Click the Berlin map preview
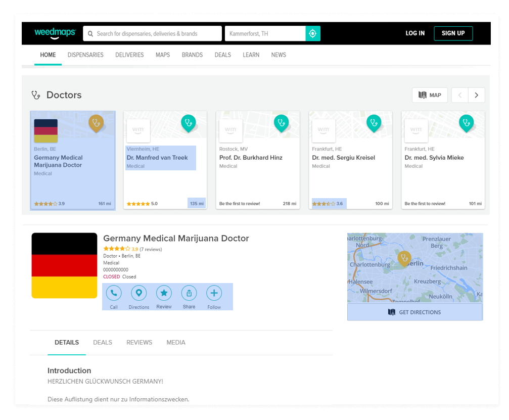Screen dimensions: 509x420 [x=415, y=268]
